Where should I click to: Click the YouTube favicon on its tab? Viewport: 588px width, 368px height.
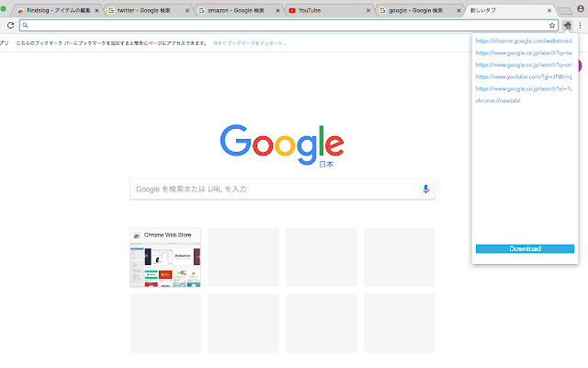(x=292, y=10)
